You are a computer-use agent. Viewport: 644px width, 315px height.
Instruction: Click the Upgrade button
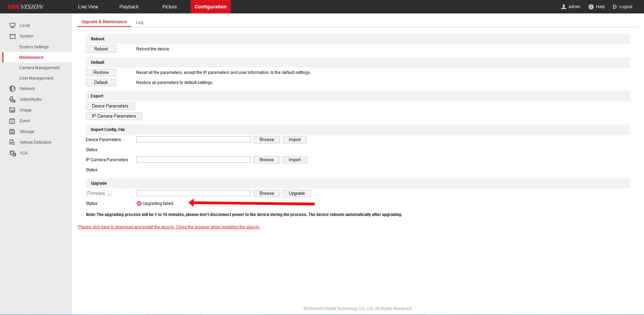pyautogui.click(x=297, y=193)
